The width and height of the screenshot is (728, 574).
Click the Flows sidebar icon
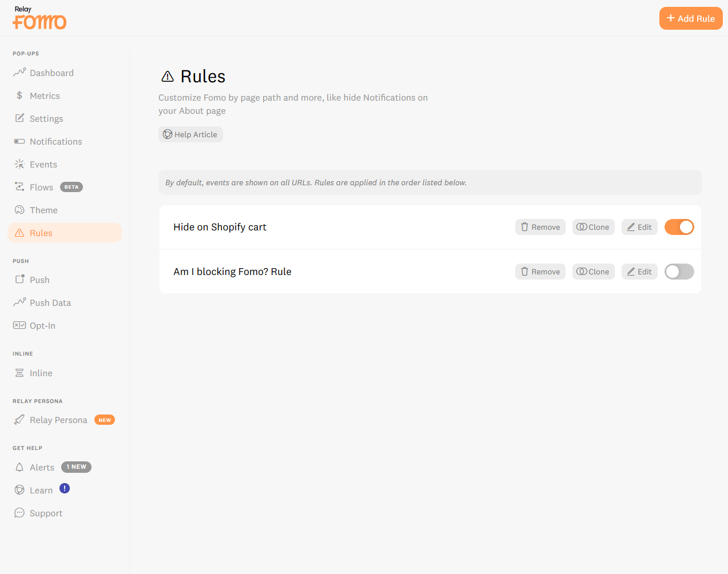pyautogui.click(x=19, y=187)
